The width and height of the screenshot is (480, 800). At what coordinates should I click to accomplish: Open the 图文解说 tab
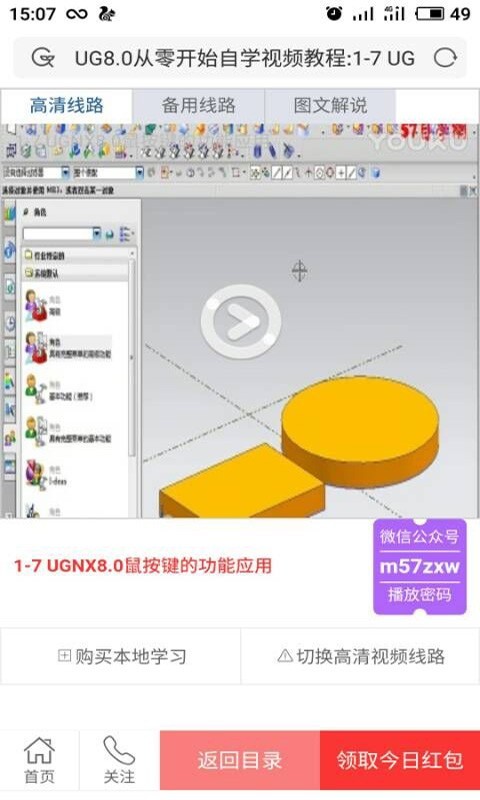click(x=330, y=106)
